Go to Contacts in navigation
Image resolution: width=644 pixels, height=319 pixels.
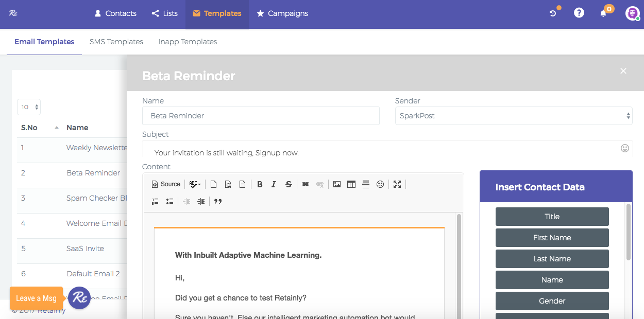[x=115, y=13]
